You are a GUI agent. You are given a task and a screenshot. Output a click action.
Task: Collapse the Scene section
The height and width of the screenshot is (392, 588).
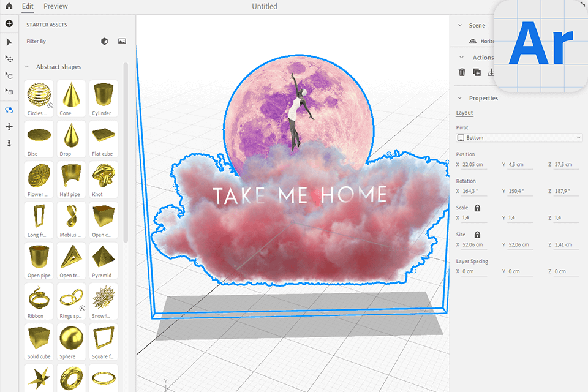click(460, 25)
